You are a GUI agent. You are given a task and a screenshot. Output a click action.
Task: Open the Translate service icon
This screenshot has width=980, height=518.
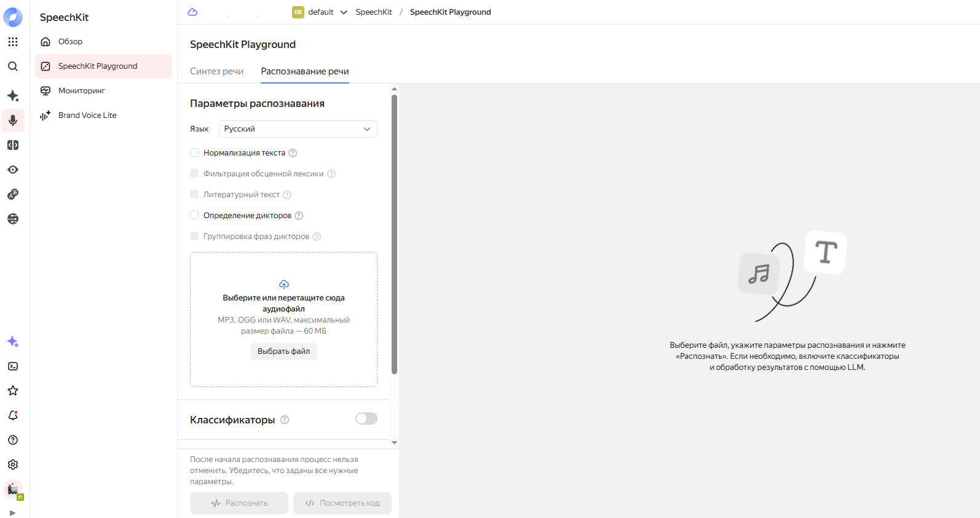[x=13, y=194]
